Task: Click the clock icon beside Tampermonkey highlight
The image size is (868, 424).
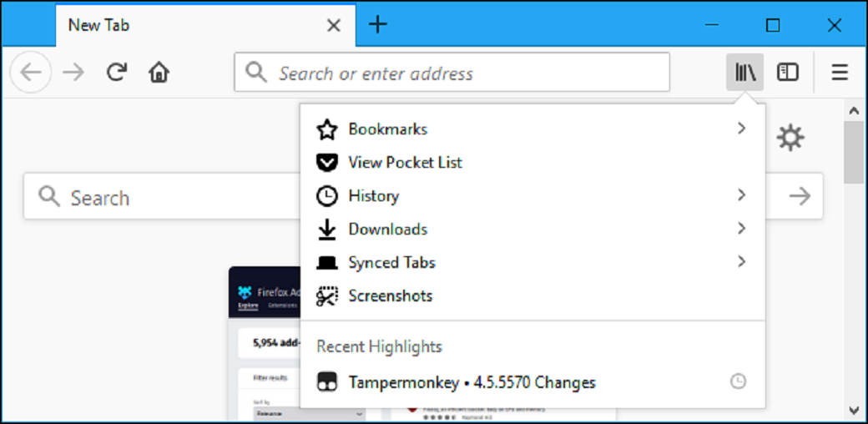Action: pos(738,381)
